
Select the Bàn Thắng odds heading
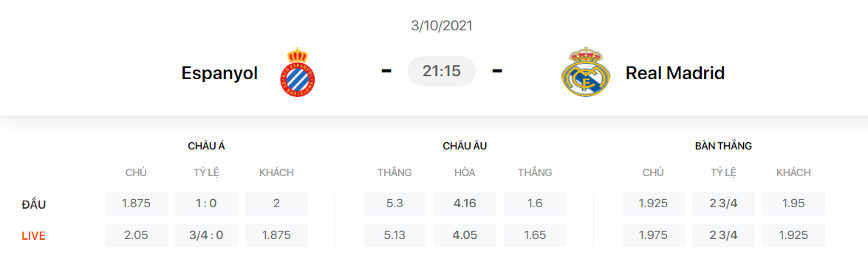point(723,147)
